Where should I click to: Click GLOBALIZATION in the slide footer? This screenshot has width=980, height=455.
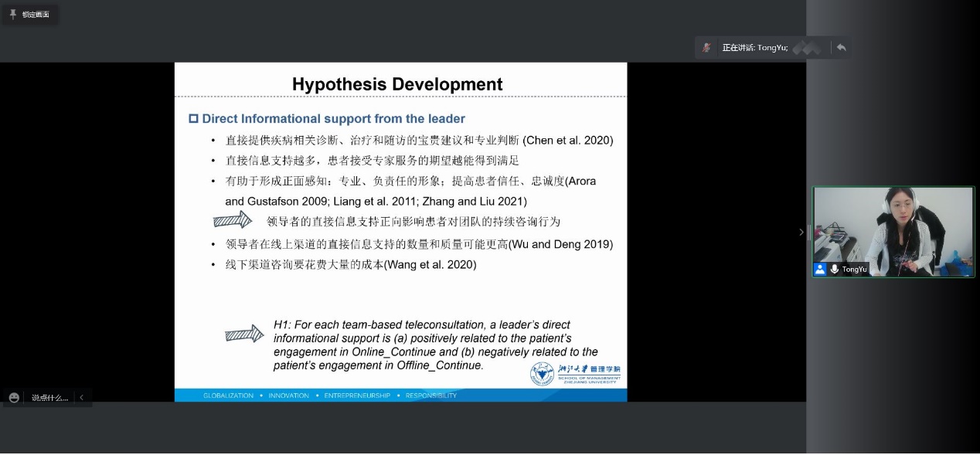pos(228,396)
